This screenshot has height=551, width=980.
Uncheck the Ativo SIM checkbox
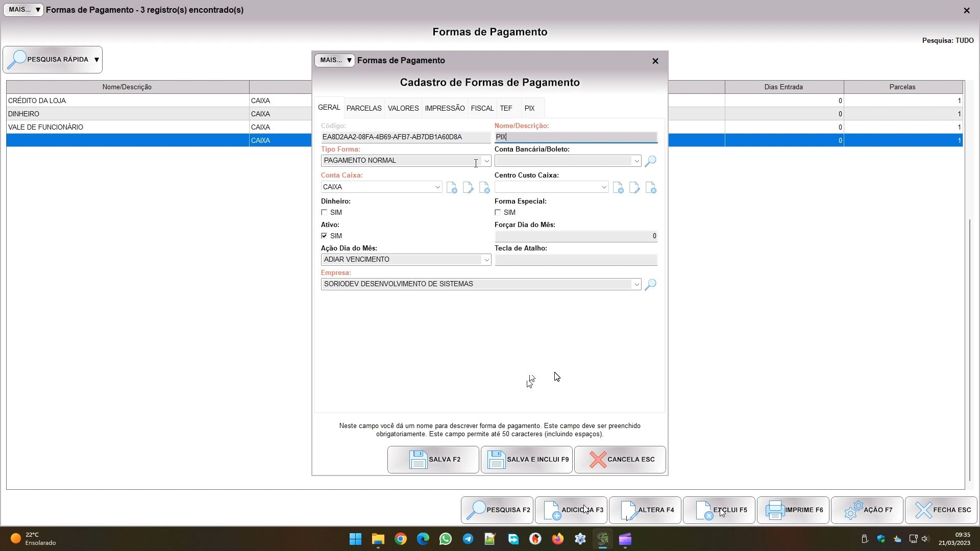click(x=324, y=236)
